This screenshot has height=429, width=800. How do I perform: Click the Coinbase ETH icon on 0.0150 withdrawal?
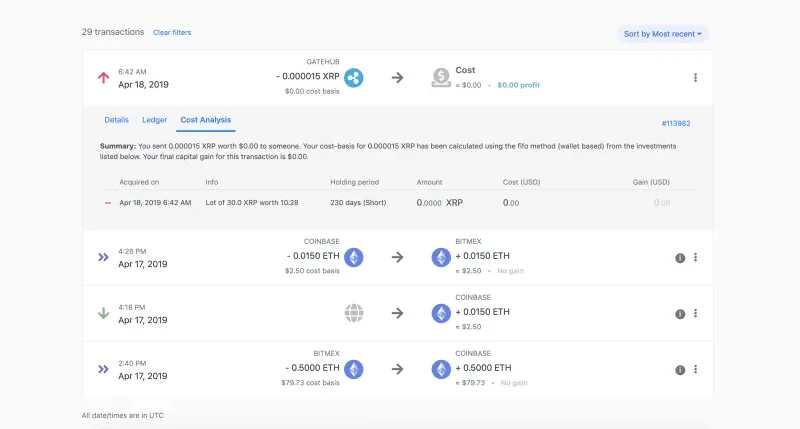coord(353,257)
